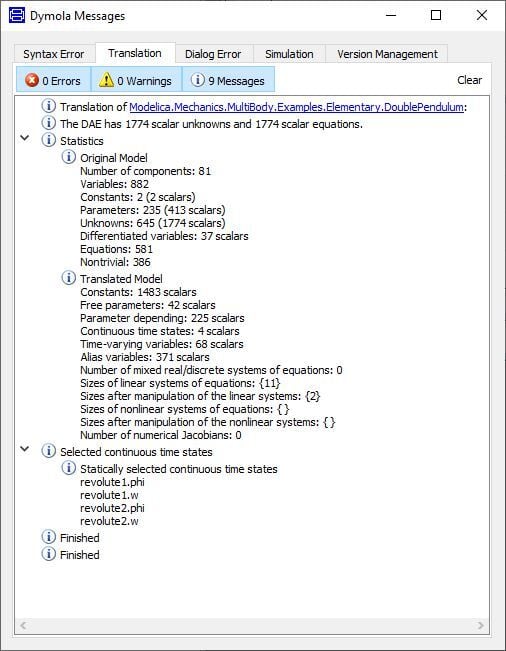Select the 'Statistics' tree row
This screenshot has height=651, width=506.
pos(82,141)
